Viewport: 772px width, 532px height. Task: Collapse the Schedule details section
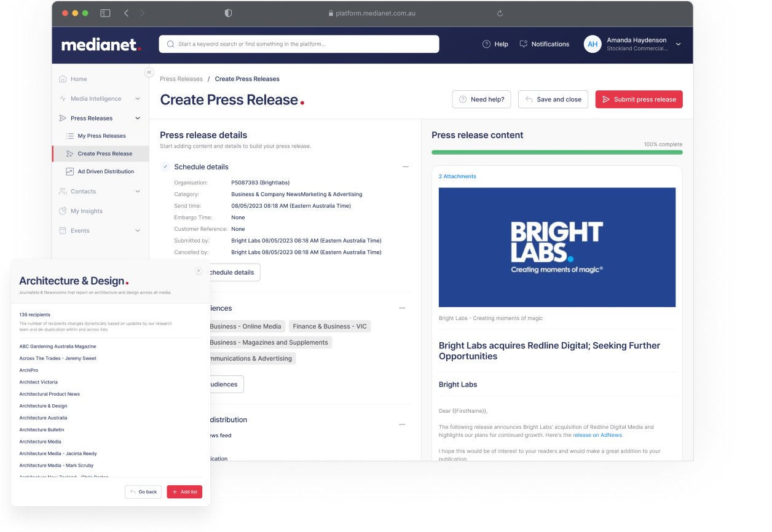405,166
